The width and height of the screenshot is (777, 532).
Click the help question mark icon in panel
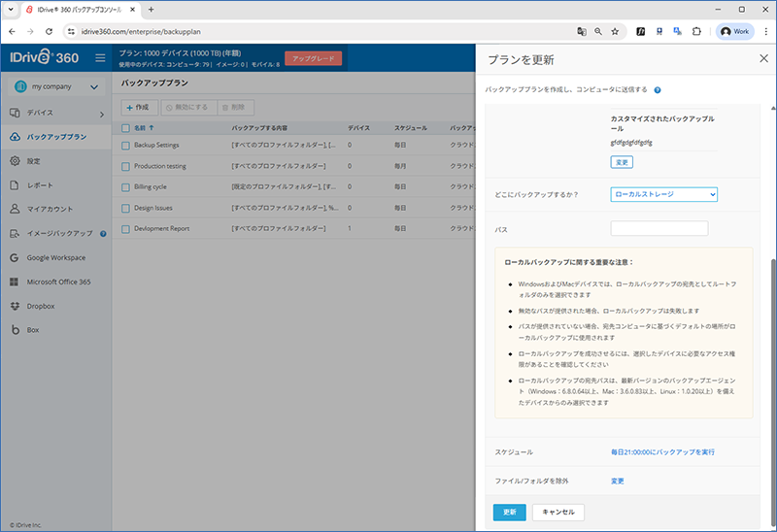pos(658,89)
